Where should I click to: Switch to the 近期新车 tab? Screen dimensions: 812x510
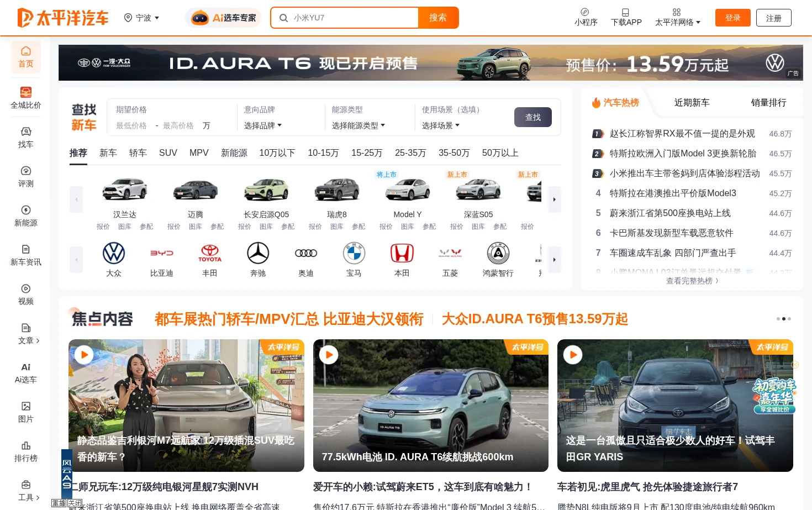tap(692, 102)
